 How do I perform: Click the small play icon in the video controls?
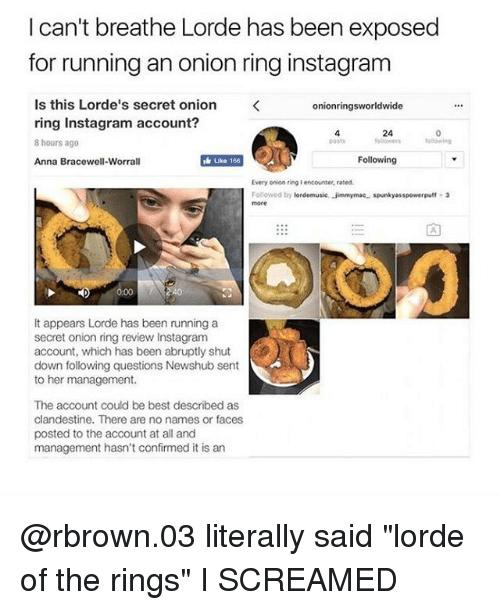[51, 293]
